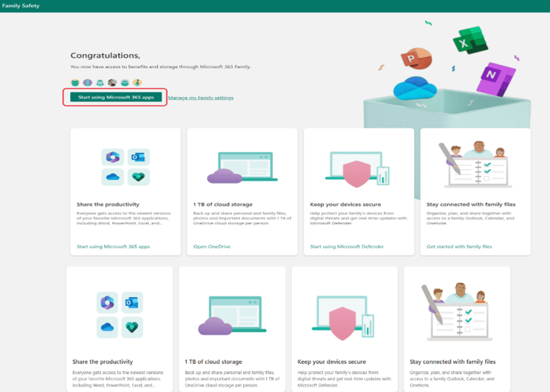Viewport: 550px width, 392px height.
Task: Click OneDrive icon in lower productivity card
Action: (107, 327)
